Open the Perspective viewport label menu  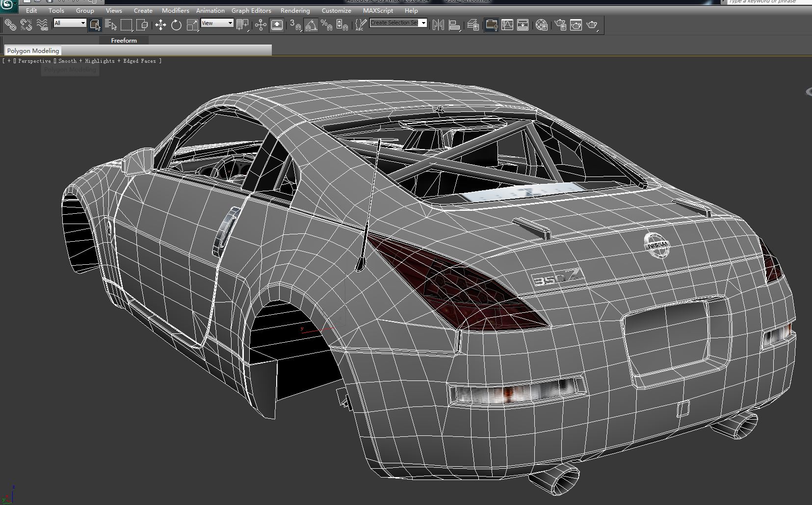click(34, 61)
